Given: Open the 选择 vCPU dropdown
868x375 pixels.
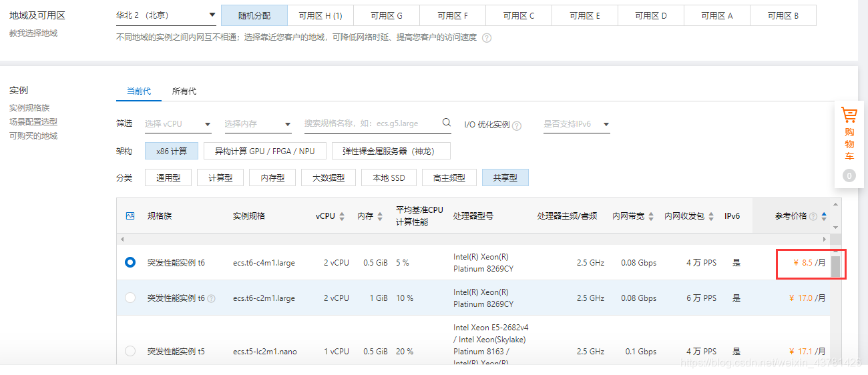Looking at the screenshot, I should point(178,124).
